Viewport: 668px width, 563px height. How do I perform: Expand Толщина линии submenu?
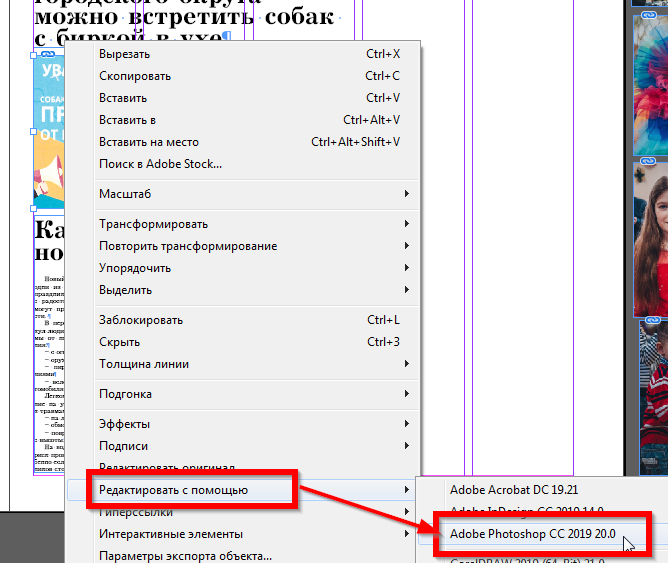click(243, 364)
